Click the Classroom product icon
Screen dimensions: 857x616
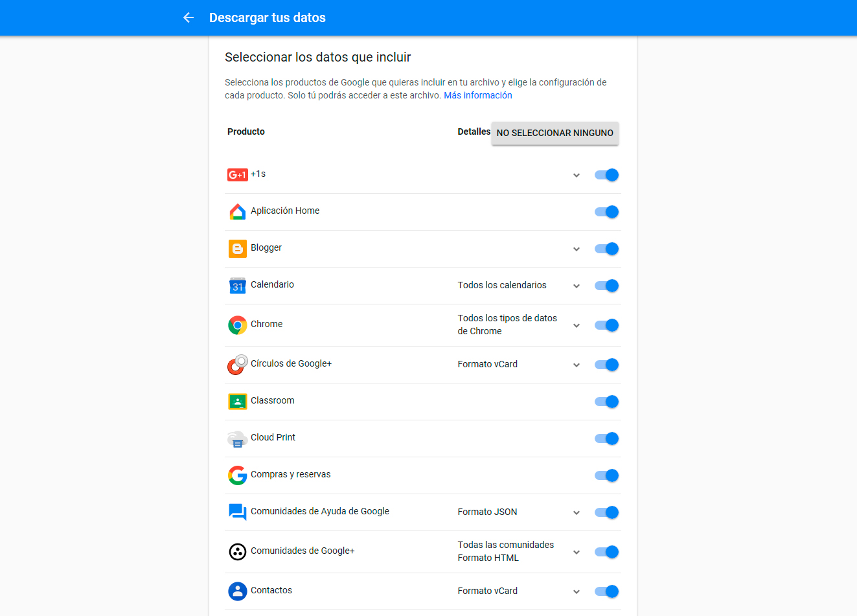point(238,402)
